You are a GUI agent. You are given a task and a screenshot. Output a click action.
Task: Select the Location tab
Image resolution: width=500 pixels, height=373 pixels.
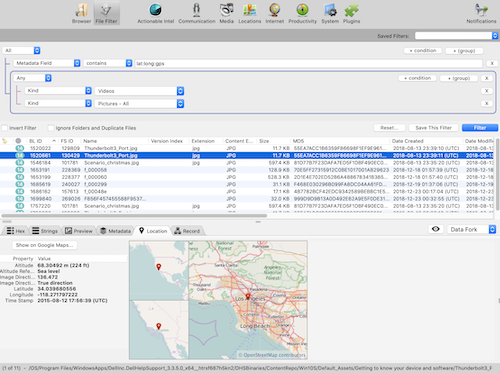point(153,231)
